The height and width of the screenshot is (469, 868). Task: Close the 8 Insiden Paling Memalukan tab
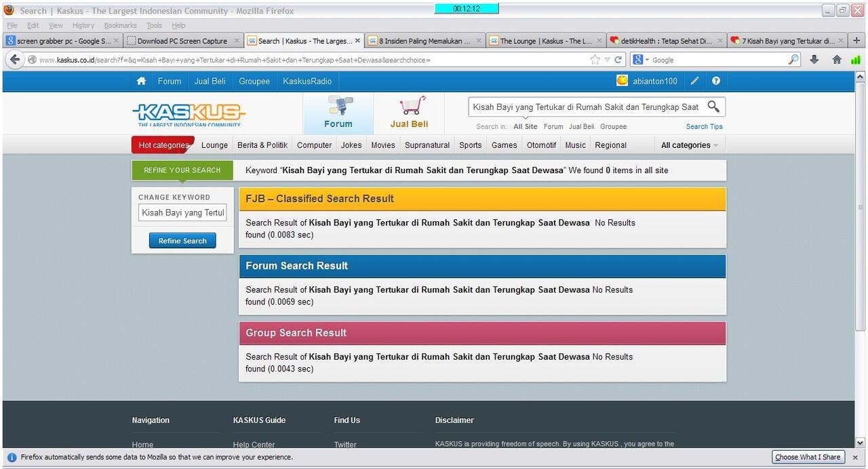479,41
